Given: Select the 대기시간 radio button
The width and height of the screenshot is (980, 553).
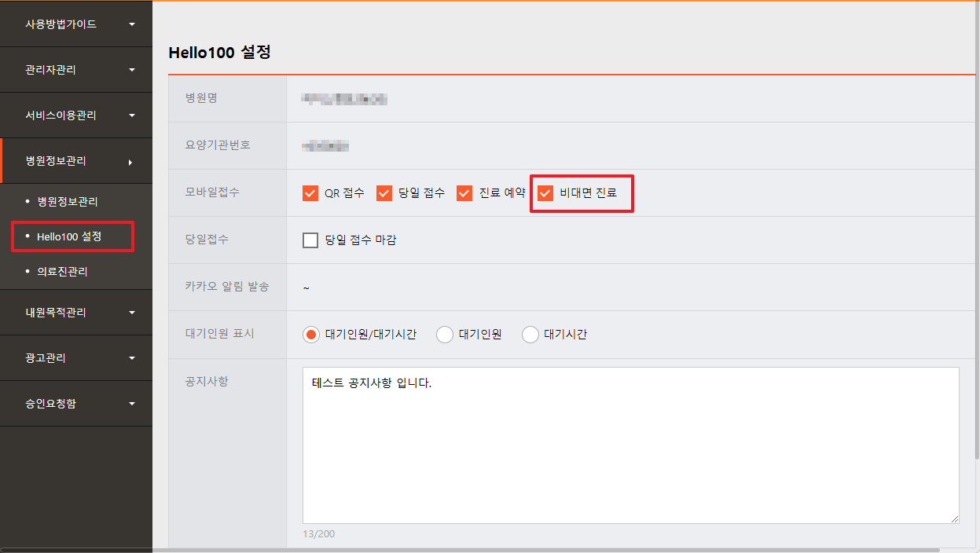Looking at the screenshot, I should pyautogui.click(x=530, y=335).
